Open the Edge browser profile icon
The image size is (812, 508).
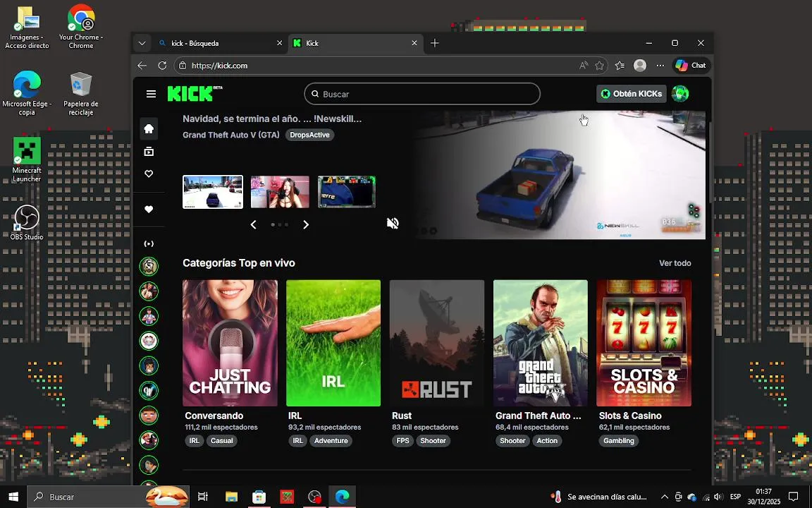tap(640, 66)
